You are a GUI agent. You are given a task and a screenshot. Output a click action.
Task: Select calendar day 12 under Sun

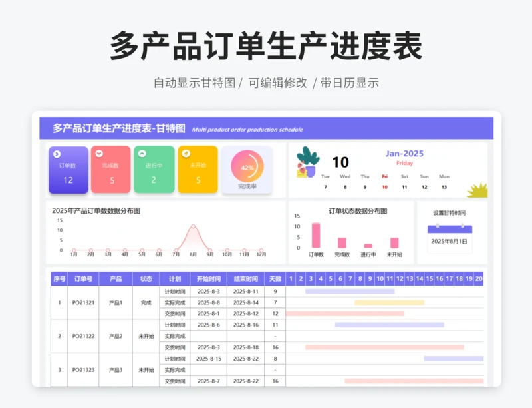pos(424,187)
